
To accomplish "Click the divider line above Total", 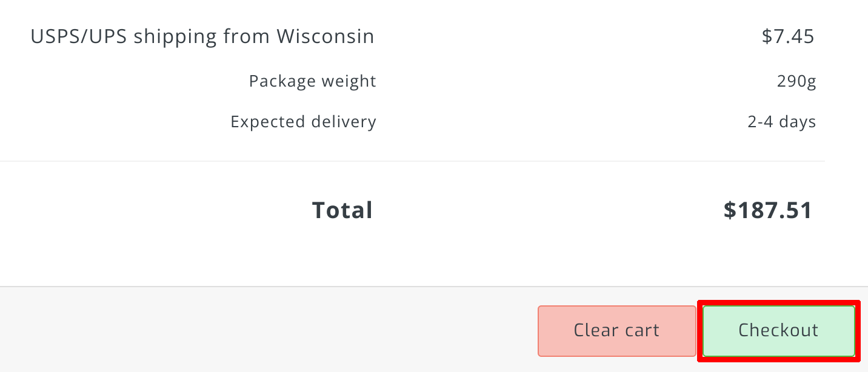I will [412, 161].
